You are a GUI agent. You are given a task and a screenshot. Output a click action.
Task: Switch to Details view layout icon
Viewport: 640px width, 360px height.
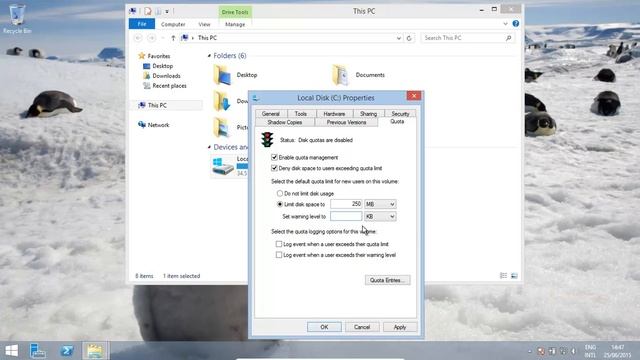click(x=503, y=276)
